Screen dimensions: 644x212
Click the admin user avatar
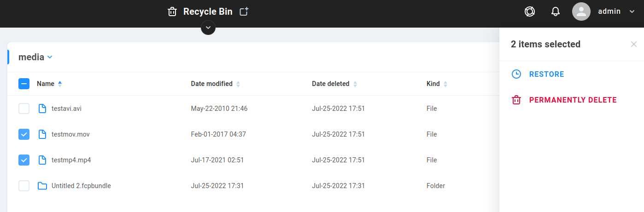click(x=581, y=11)
